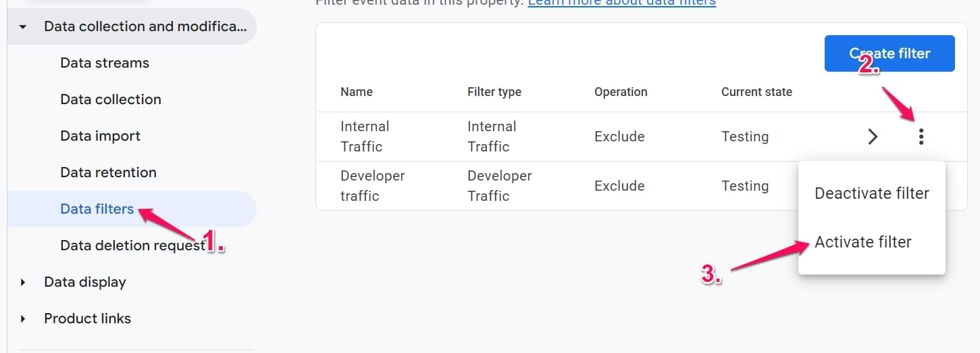Collapse Data collection and modification section

click(23, 27)
